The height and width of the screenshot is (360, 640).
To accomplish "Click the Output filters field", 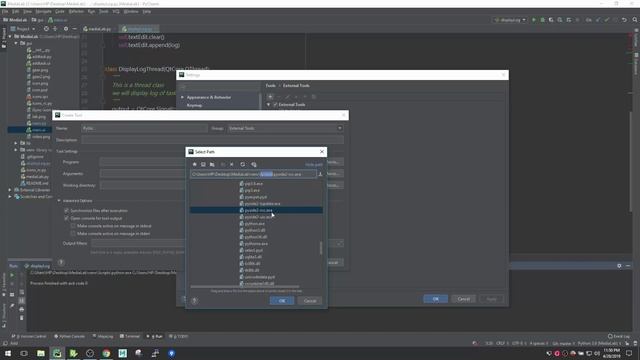I will click(x=212, y=243).
